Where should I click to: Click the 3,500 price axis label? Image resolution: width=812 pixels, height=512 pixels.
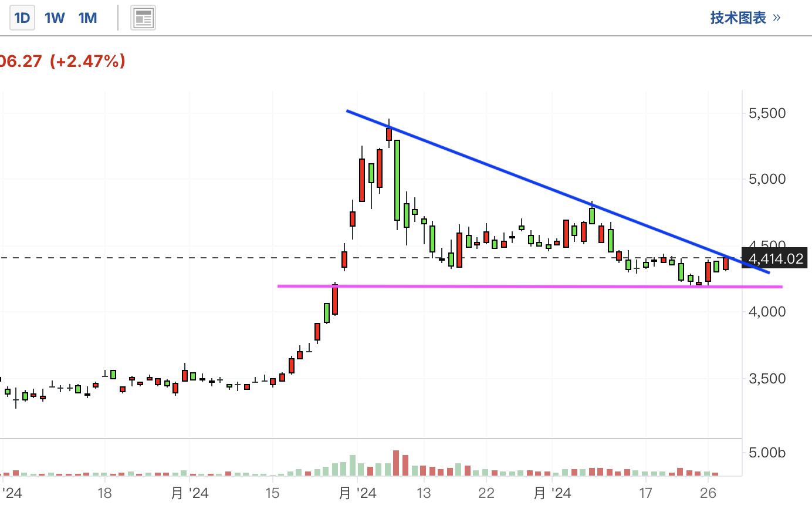tap(767, 379)
